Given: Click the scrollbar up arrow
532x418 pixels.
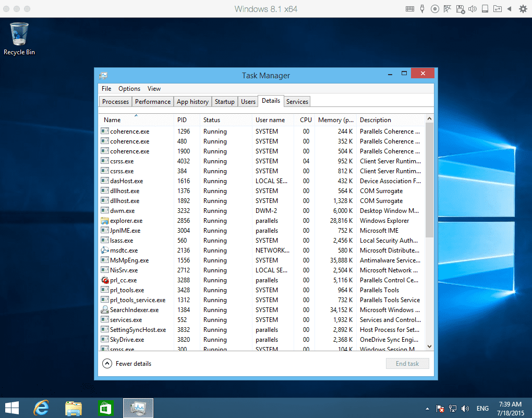Looking at the screenshot, I should (x=430, y=118).
